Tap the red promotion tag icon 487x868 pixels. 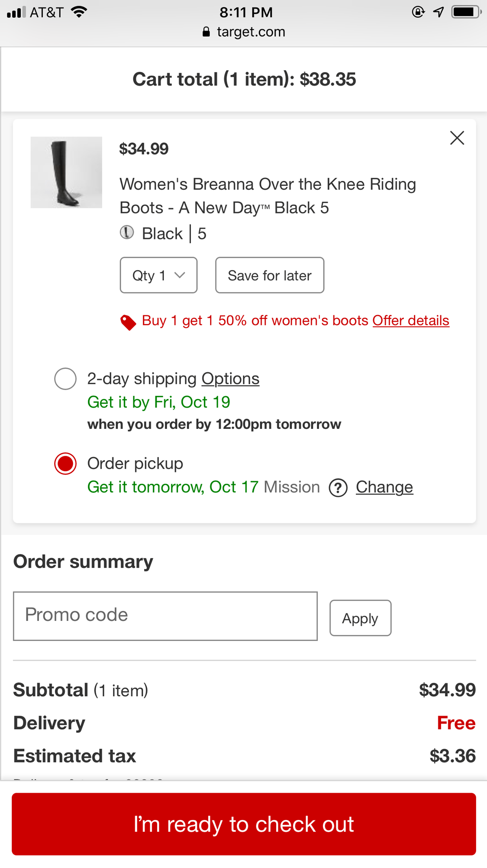(128, 322)
